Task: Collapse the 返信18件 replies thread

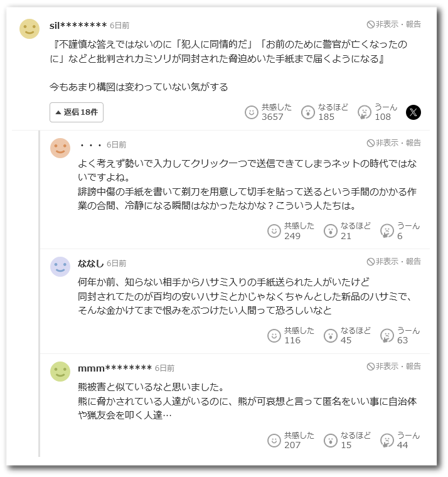Action: [77, 112]
